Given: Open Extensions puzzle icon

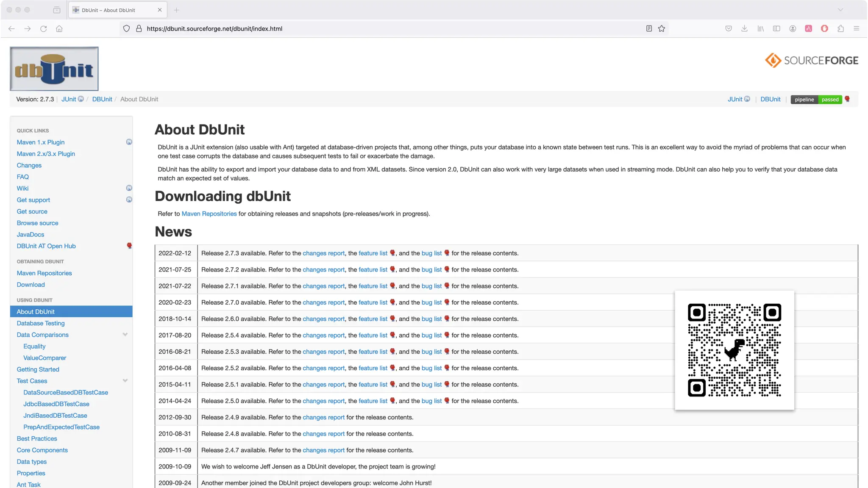Looking at the screenshot, I should pos(840,28).
